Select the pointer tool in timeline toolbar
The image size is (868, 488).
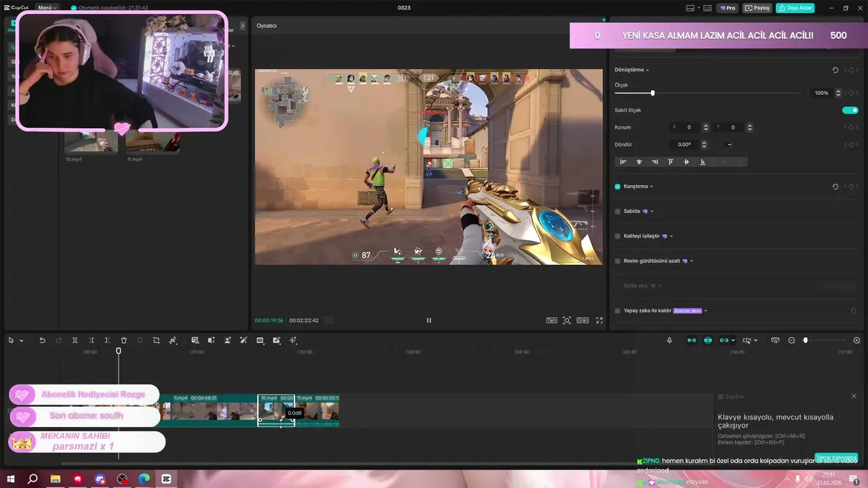[x=11, y=340]
